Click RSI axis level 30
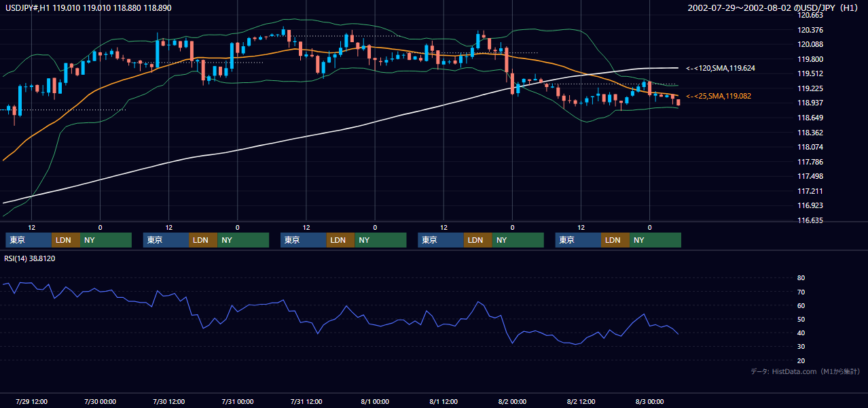 point(801,347)
